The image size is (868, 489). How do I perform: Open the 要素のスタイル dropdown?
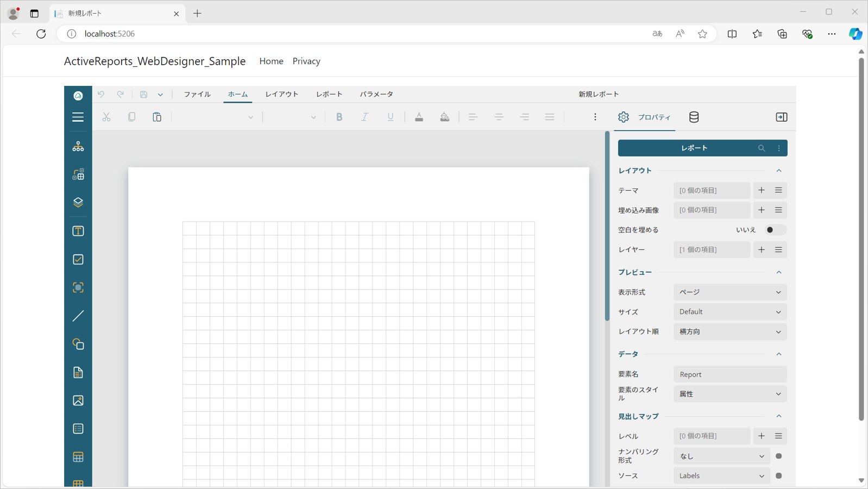730,394
